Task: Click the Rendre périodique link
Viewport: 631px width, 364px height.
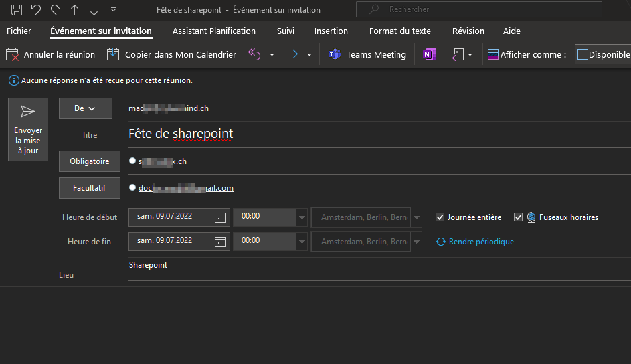Action: tap(480, 242)
